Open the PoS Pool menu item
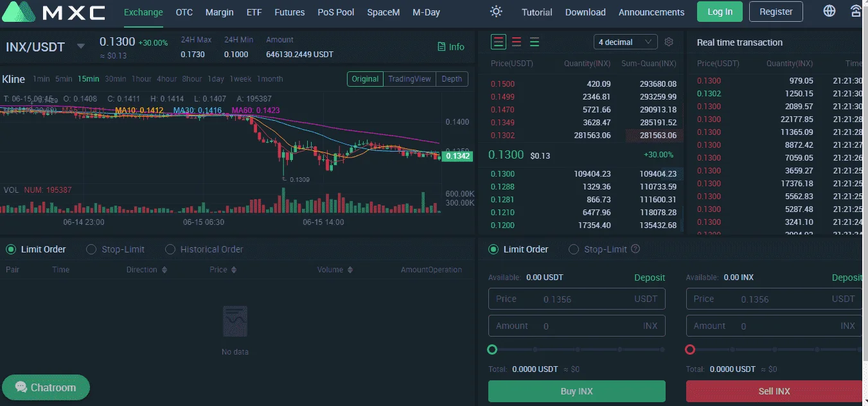Screen dimensions: 868x406 [336, 12]
